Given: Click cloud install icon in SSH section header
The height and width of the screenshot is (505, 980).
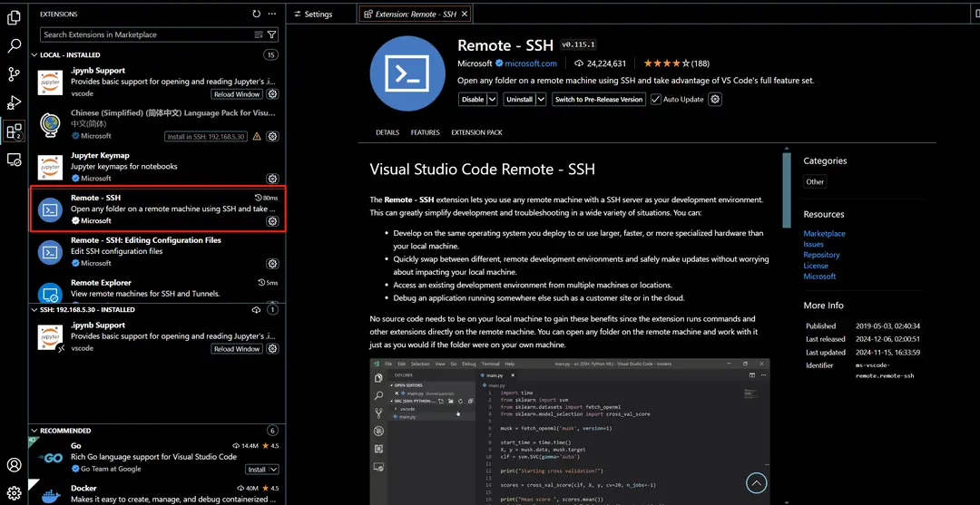Looking at the screenshot, I should click(256, 309).
